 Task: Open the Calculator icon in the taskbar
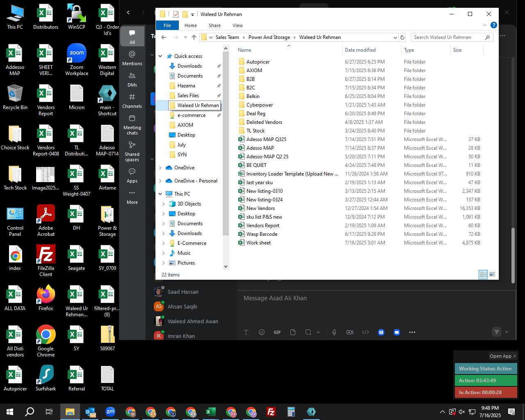[x=291, y=412]
